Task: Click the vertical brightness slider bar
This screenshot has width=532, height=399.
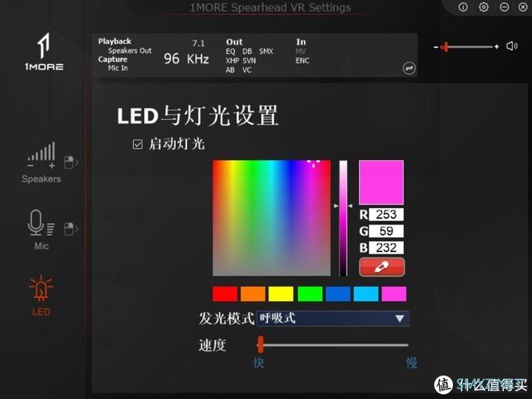Action: coord(343,218)
